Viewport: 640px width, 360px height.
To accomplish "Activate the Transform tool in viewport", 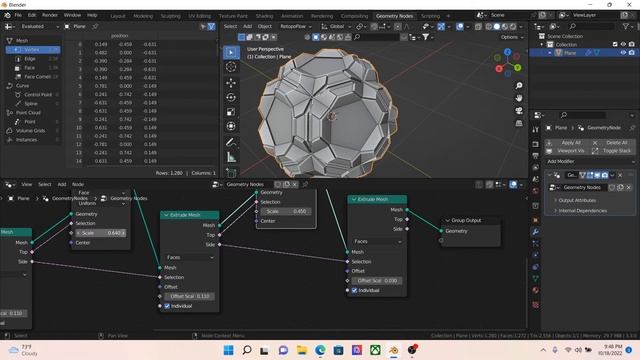I will [x=231, y=126].
